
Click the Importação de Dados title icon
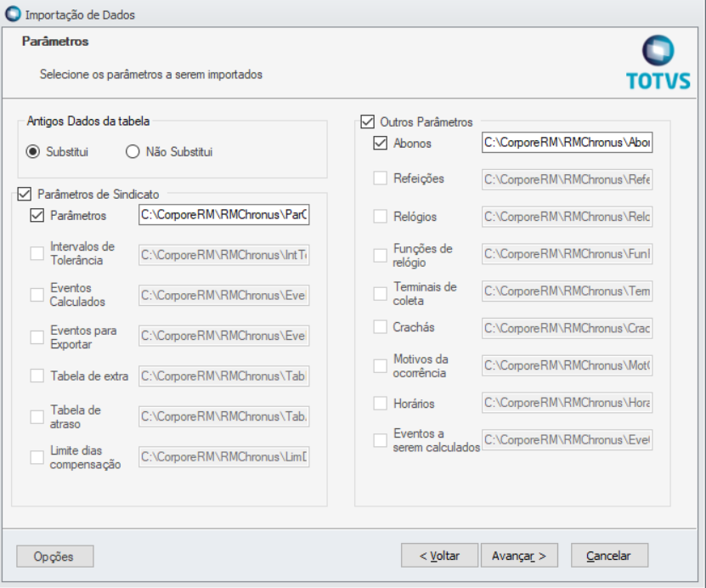(x=13, y=14)
